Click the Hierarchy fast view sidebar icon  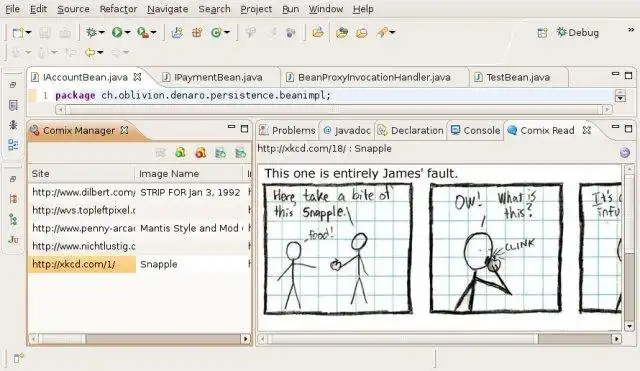pos(13,220)
